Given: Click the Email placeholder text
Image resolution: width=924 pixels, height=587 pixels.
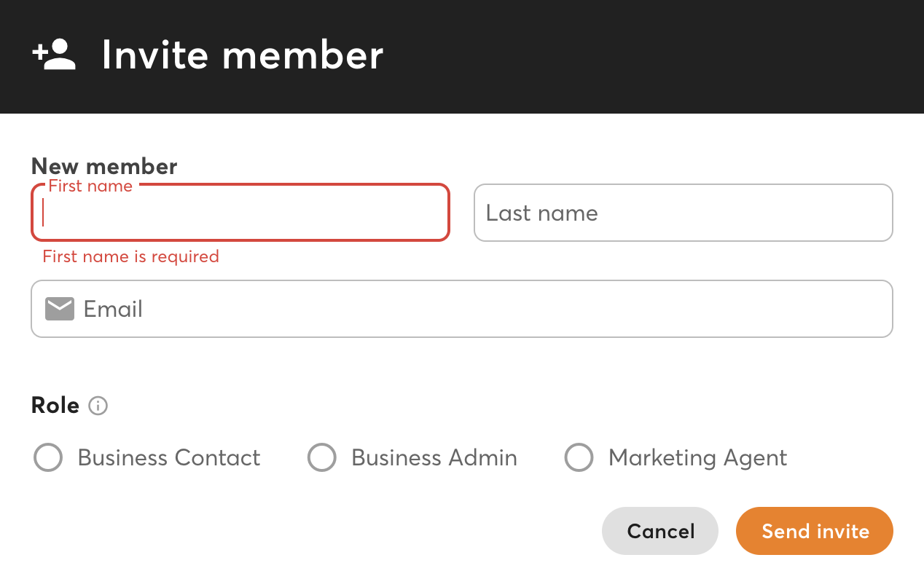Looking at the screenshot, I should pos(113,309).
